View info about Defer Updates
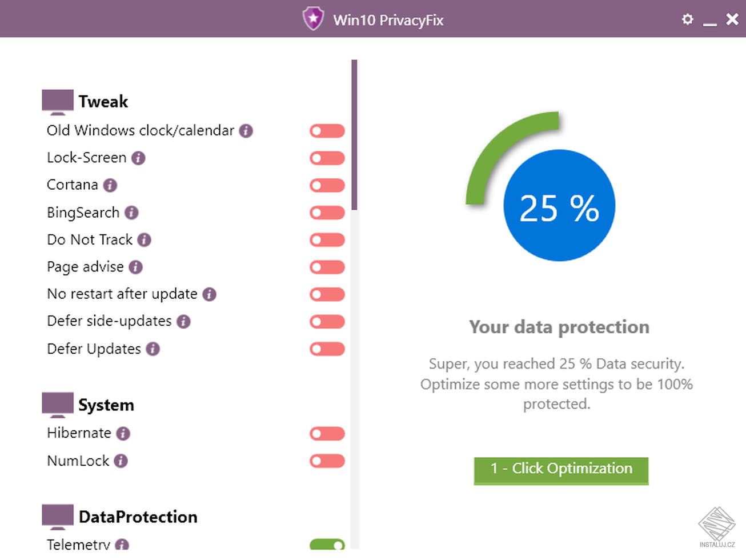Image resolution: width=746 pixels, height=560 pixels. pyautogui.click(x=153, y=349)
